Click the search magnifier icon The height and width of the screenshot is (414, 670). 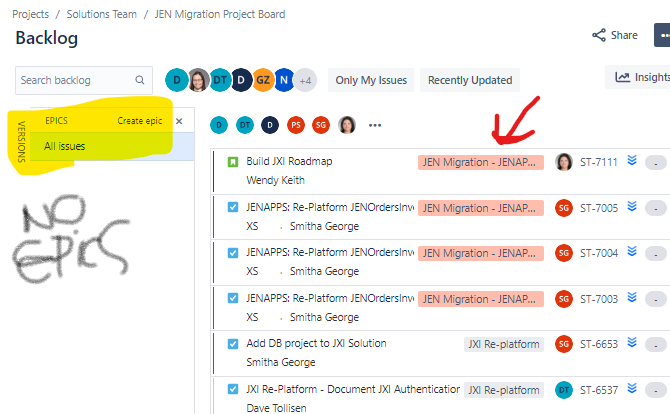(x=140, y=80)
